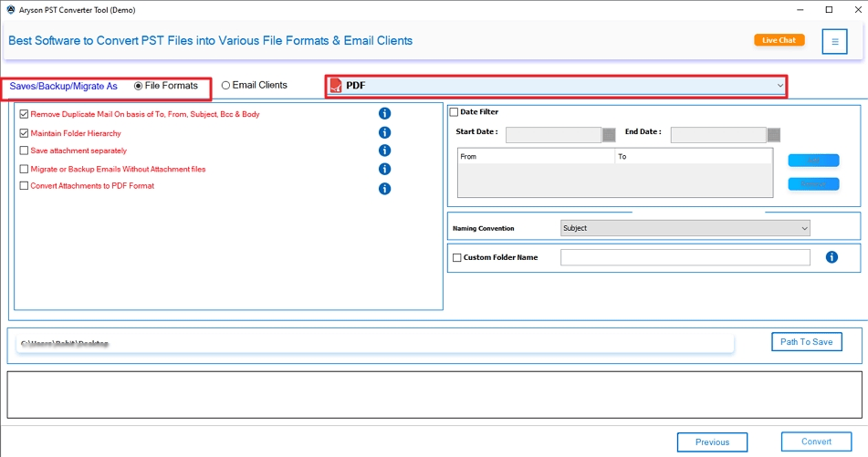
Task: Click the Saves/Backup/Migrate As label
Action: click(x=64, y=87)
